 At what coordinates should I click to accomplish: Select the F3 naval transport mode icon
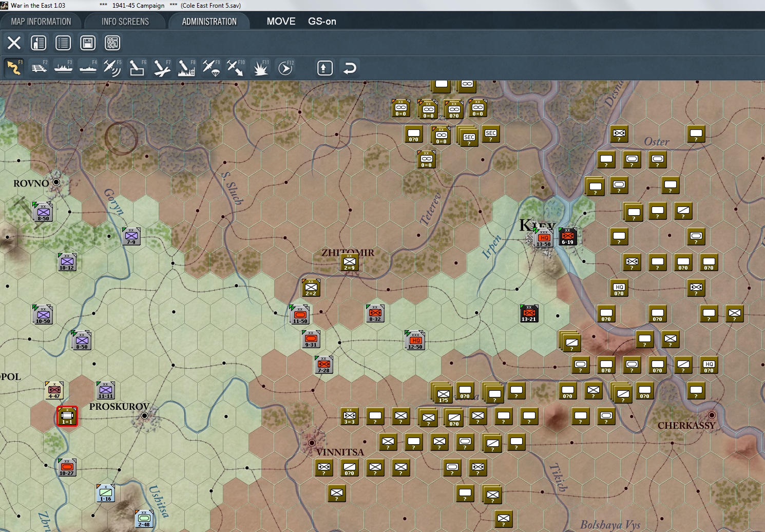[63, 68]
